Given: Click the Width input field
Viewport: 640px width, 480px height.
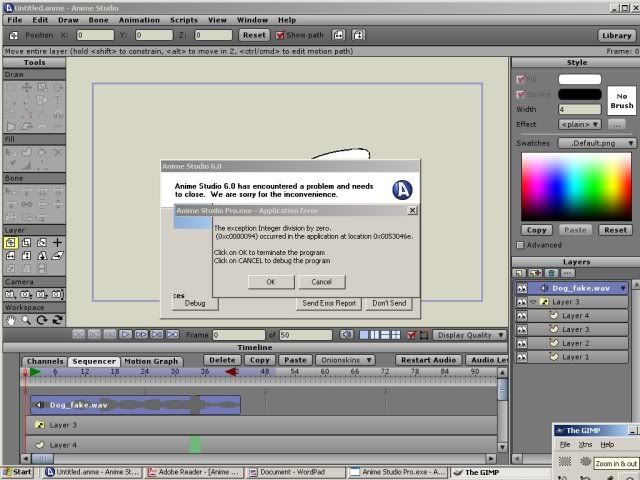Looking at the screenshot, I should point(580,109).
